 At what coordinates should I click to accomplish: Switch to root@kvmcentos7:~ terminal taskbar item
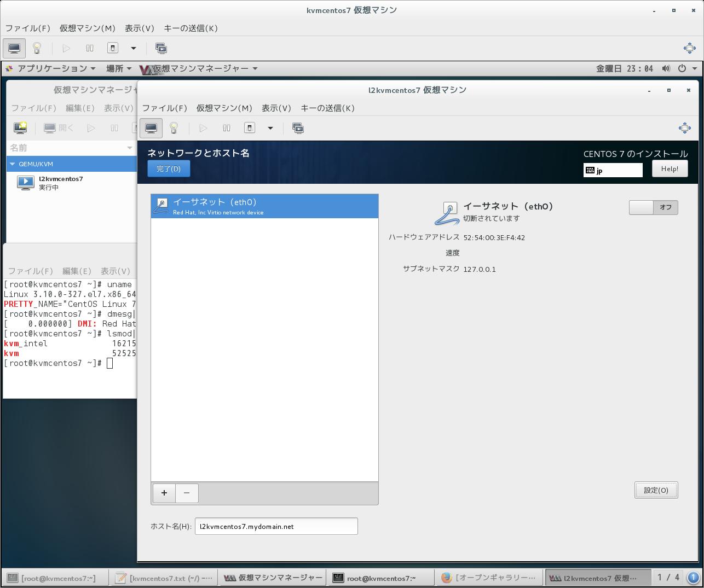pos(380,578)
